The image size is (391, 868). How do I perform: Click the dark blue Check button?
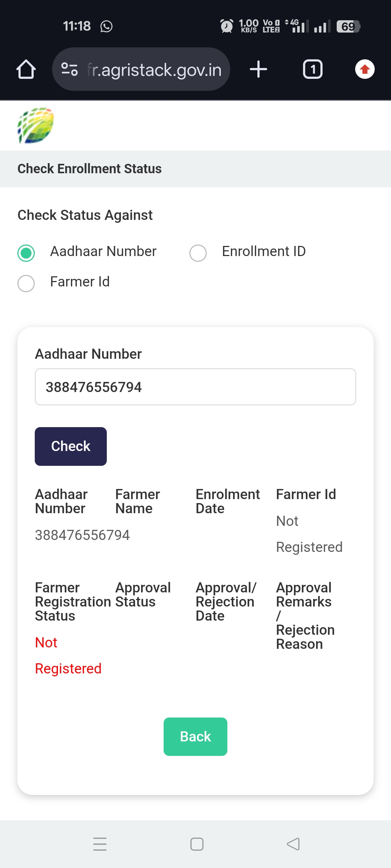[71, 446]
